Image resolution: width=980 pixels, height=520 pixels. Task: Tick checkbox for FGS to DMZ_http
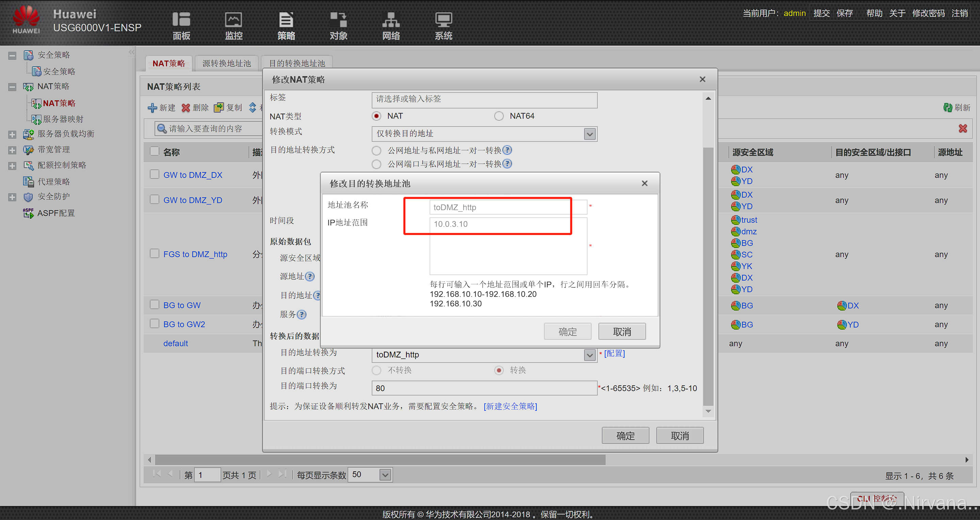(x=154, y=253)
